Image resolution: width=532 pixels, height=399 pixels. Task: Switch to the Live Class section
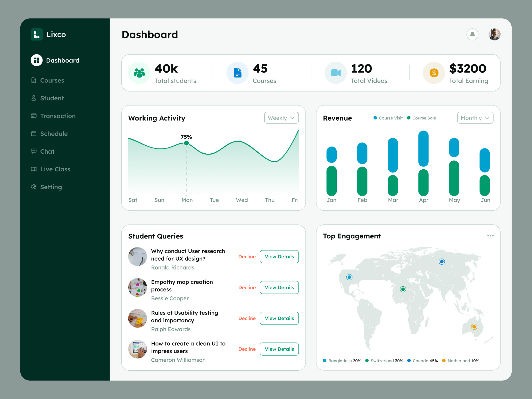[x=55, y=169]
